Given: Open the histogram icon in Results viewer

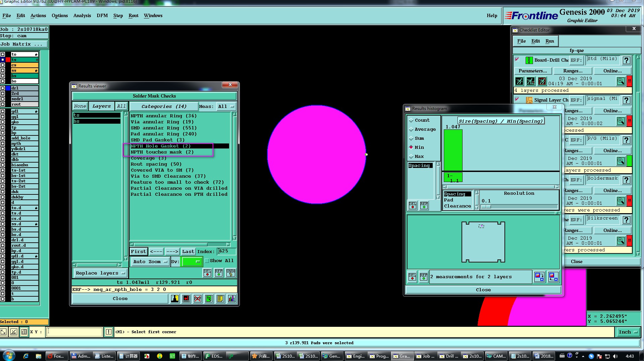Looking at the screenshot, I should pos(232,298).
